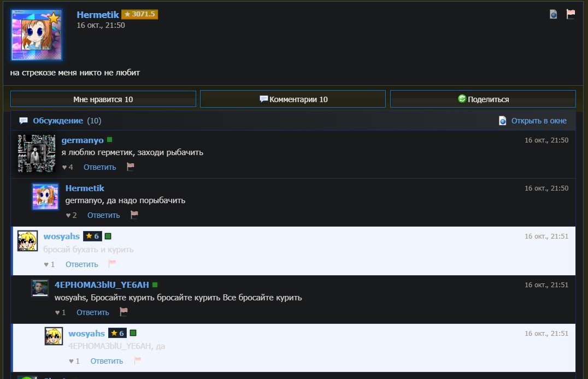The height and width of the screenshot is (379, 588).
Task: Reply to 4EPHOMA3blU_YE6AH's comment
Action: [x=92, y=312]
